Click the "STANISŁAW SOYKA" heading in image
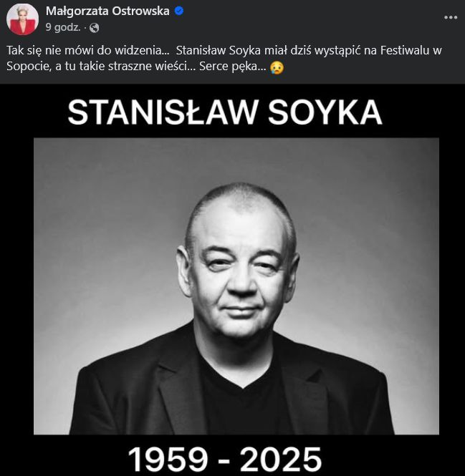The image size is (465, 476). click(225, 112)
